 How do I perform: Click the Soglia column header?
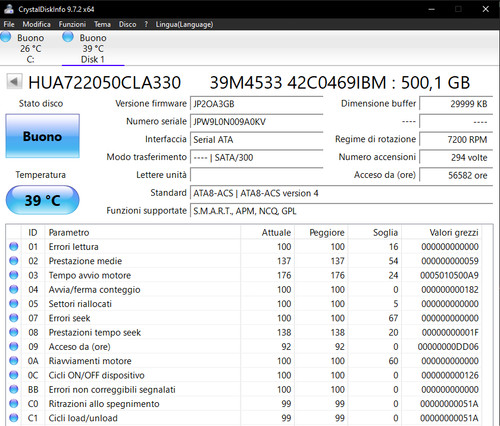[x=375, y=232]
